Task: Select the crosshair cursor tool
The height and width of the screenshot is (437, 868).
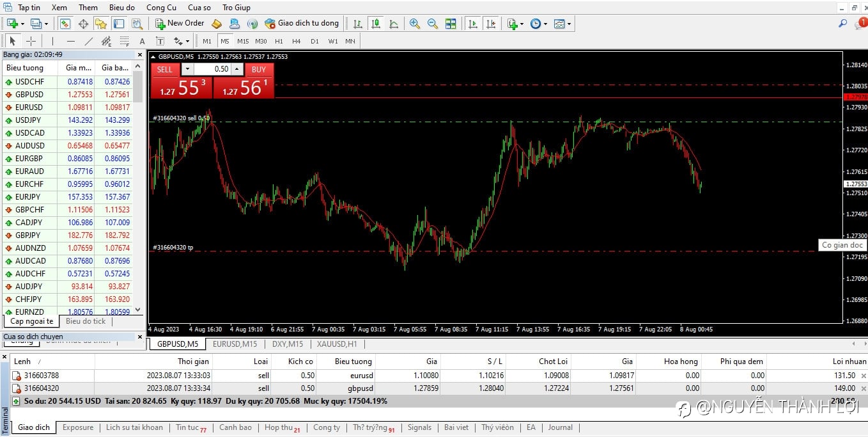Action: (30, 41)
